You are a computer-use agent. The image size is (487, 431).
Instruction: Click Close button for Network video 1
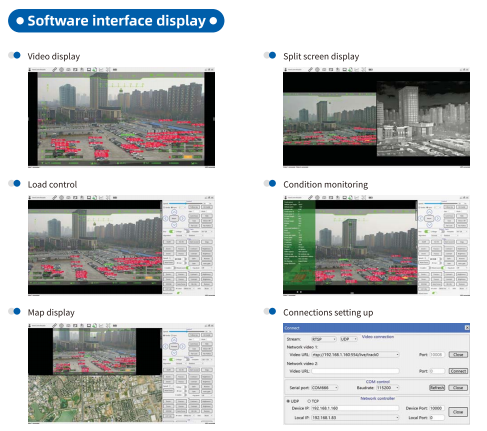coord(458,355)
